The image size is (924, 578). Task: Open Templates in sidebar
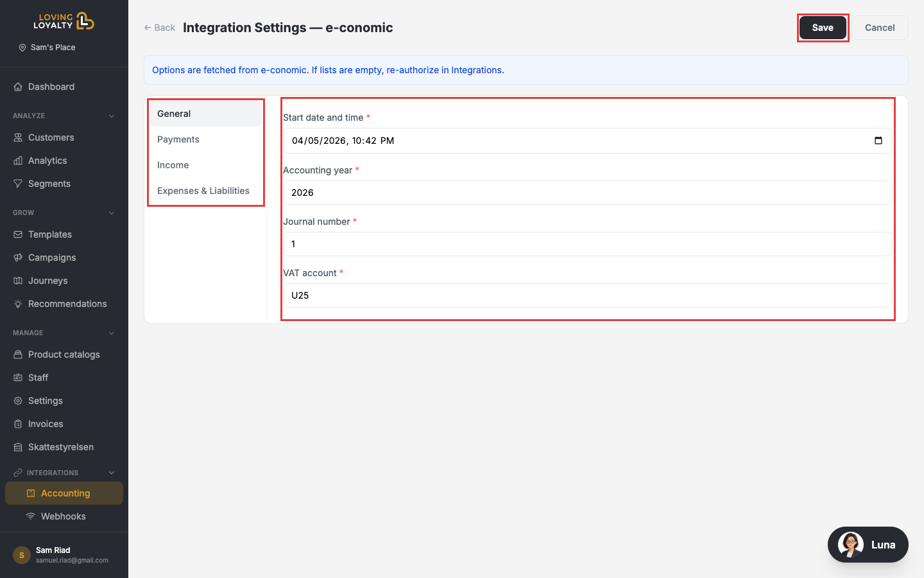click(x=64, y=234)
